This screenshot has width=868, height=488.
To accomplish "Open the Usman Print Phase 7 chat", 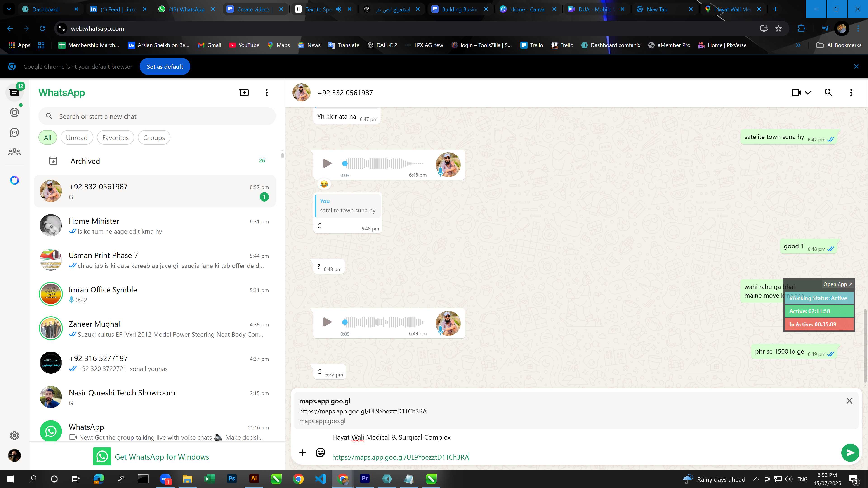I will 155,260.
